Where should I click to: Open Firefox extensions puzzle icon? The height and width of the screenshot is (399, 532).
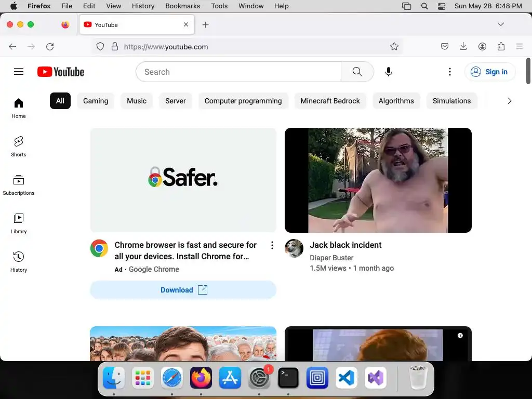point(501,46)
